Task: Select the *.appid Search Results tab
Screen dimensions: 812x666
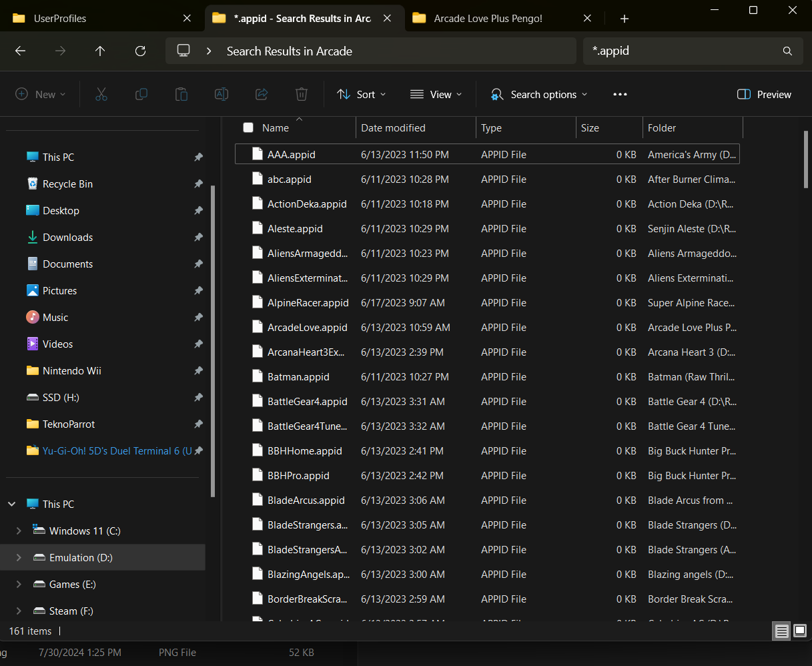Action: pyautogui.click(x=304, y=18)
